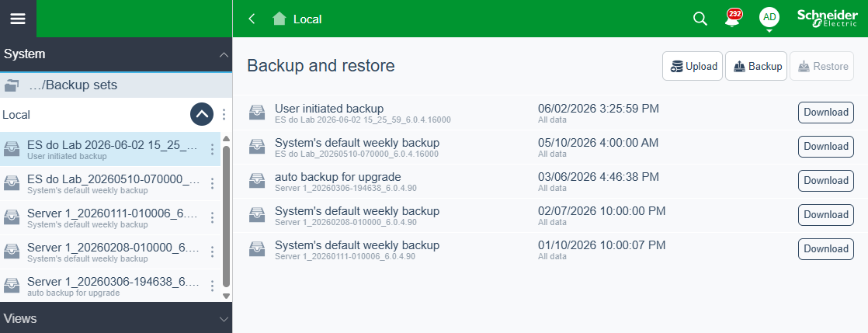The height and width of the screenshot is (333, 868).
Task: Click the 01/10/2026 weekly backup row icon
Action: pos(257,249)
